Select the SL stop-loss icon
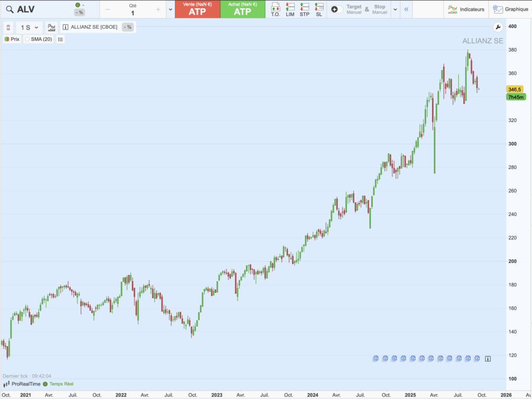The image size is (532, 399). point(318,9)
